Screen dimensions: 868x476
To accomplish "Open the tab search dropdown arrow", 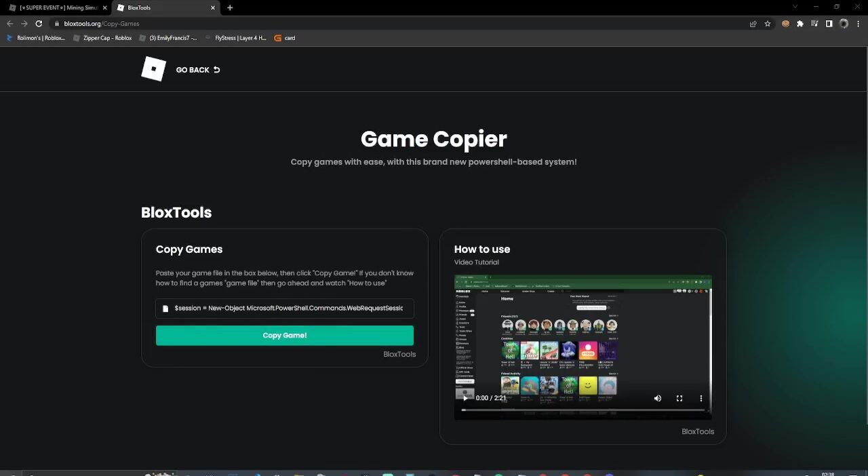I will [x=795, y=7].
